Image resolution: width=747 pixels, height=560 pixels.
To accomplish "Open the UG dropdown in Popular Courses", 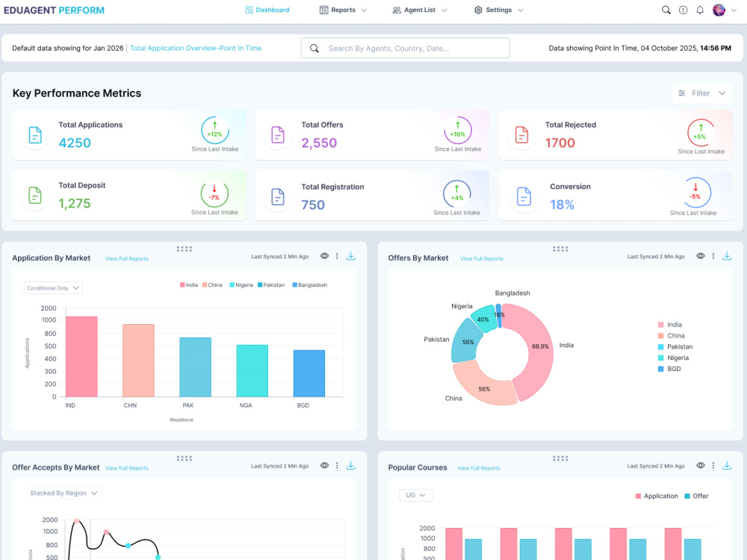I will pyautogui.click(x=415, y=495).
